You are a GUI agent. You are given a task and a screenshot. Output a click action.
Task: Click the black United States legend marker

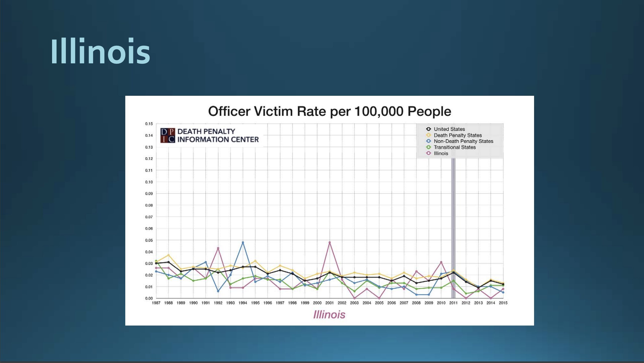(x=428, y=129)
